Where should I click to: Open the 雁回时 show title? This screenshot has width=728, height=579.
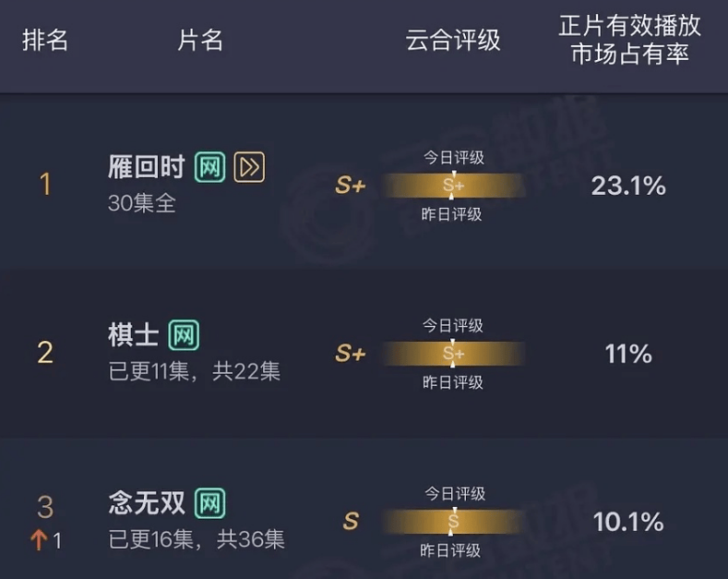[147, 167]
